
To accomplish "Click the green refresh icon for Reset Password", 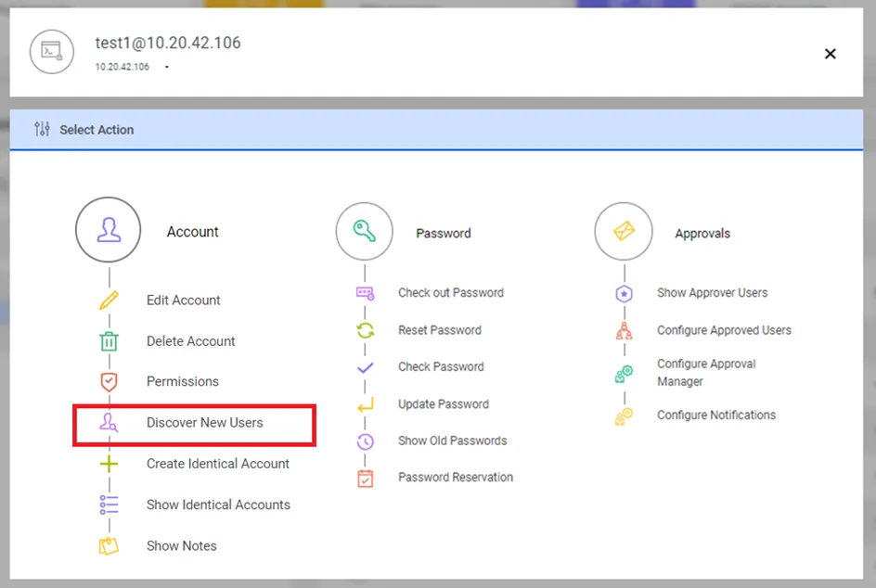I will pyautogui.click(x=366, y=330).
